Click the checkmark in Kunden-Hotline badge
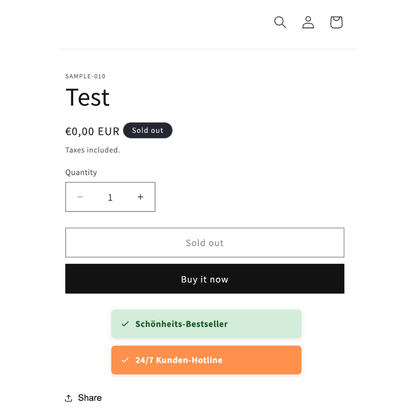This screenshot has width=416, height=416. [x=125, y=360]
